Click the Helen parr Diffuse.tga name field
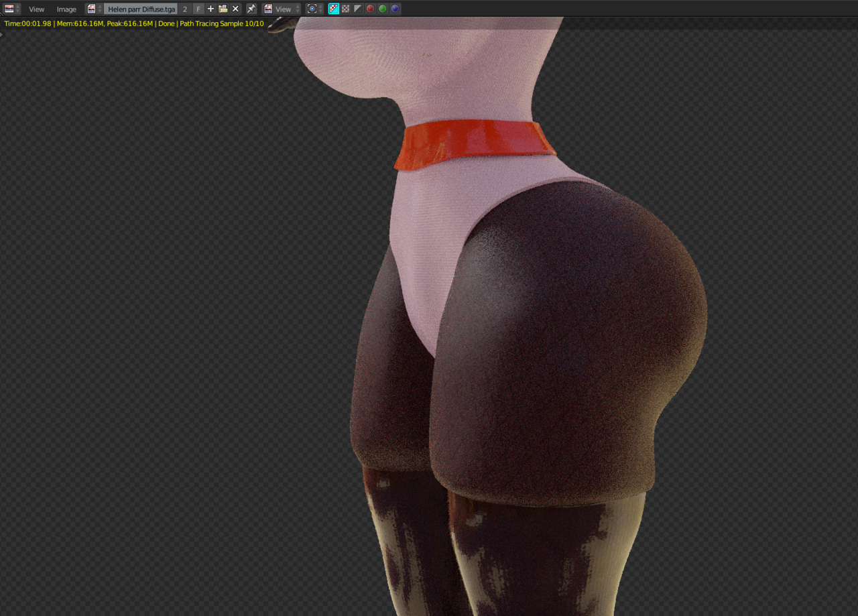The width and height of the screenshot is (858, 616). pyautogui.click(x=141, y=9)
